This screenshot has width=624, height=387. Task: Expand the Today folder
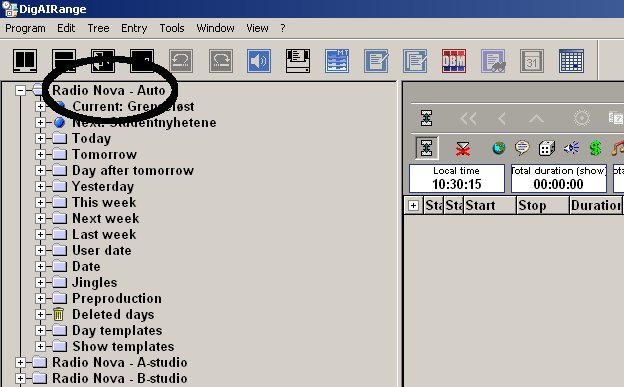coord(40,138)
